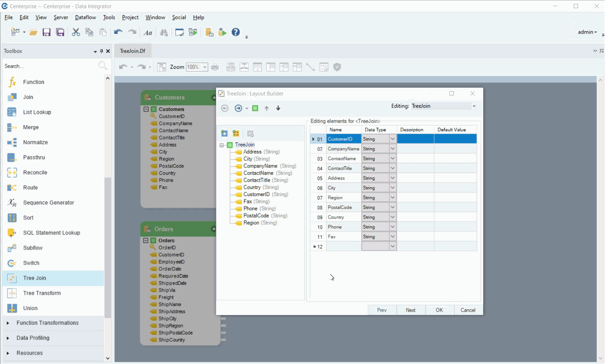Viewport: 606px width, 364px height.
Task: Click the open folder icon in toolbar
Action: coord(33,32)
